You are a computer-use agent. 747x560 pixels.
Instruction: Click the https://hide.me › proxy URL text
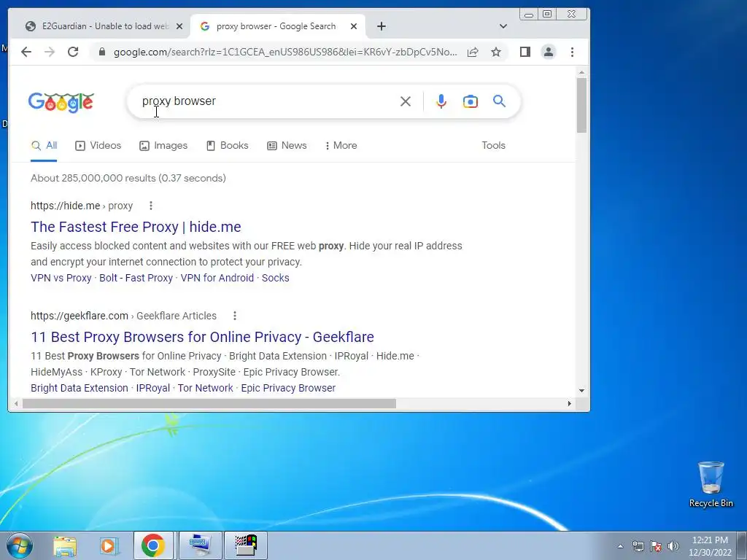coord(82,206)
